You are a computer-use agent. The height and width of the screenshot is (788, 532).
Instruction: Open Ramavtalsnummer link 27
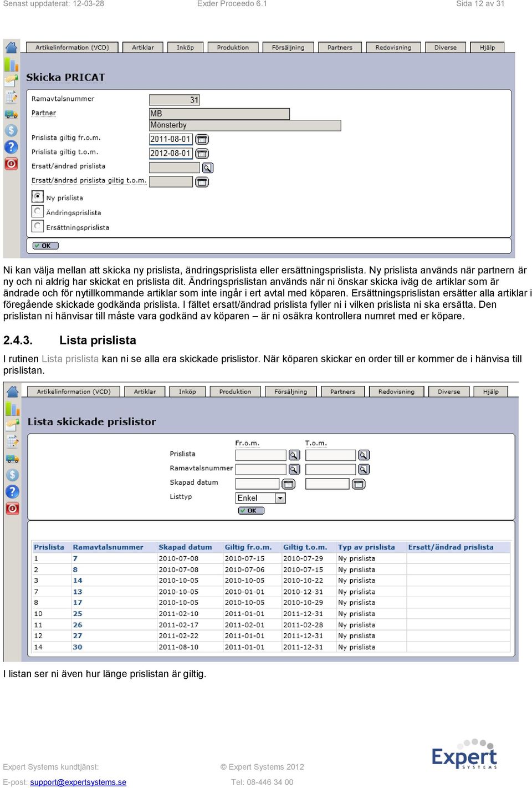click(78, 636)
